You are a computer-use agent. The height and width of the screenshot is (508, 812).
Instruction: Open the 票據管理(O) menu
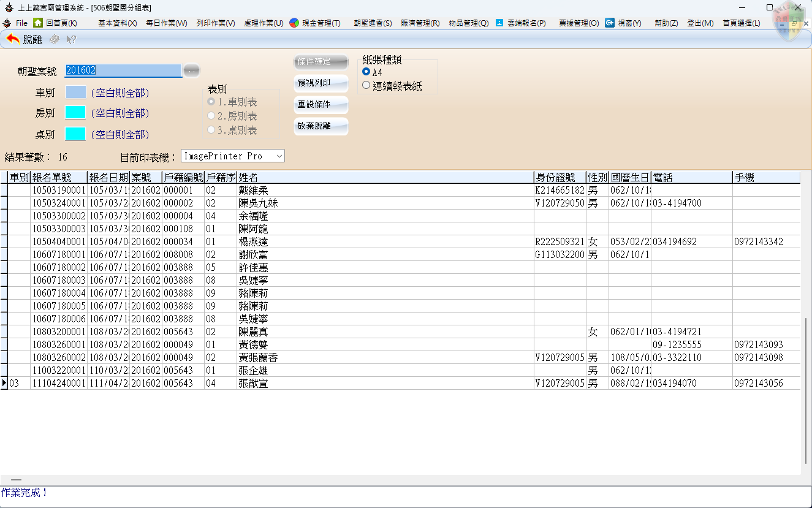579,23
